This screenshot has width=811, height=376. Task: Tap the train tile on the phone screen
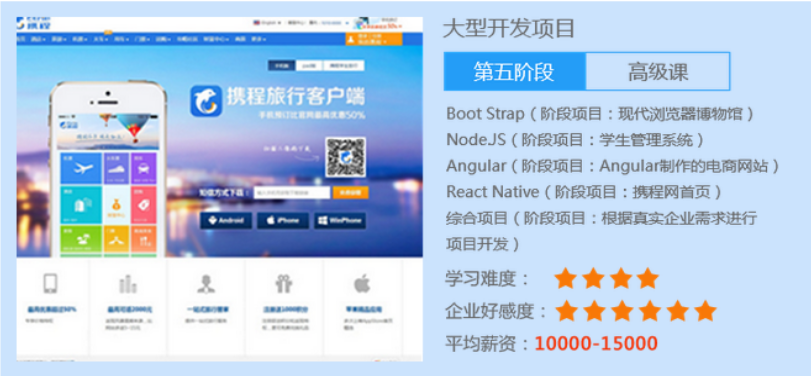pyautogui.click(x=116, y=168)
